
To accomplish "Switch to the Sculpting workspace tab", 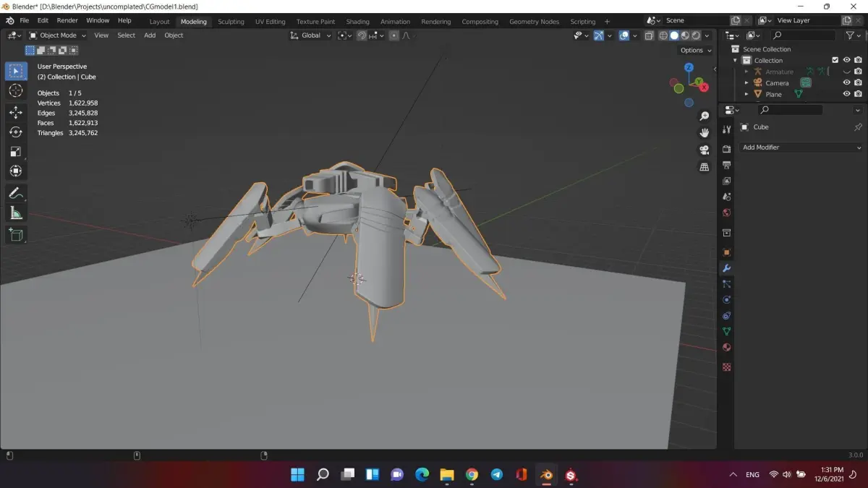I will click(231, 22).
